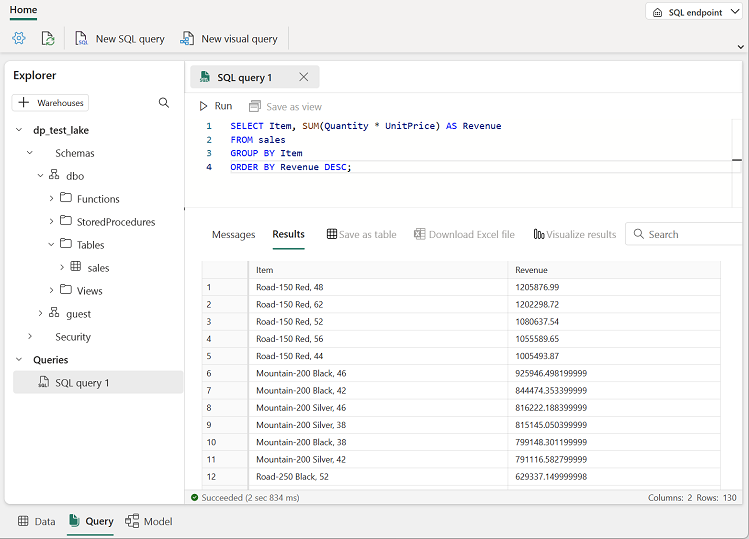
Task: Click the Views folder icon
Action: tap(66, 290)
